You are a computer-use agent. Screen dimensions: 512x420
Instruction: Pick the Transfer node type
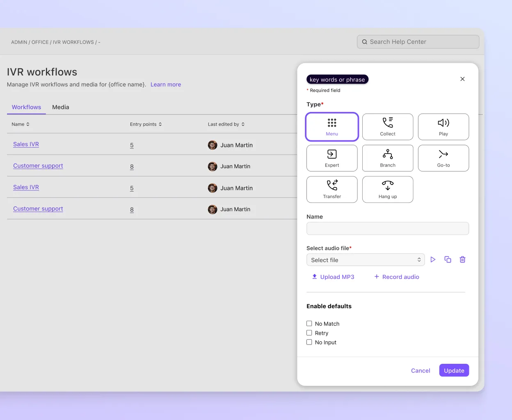click(x=332, y=189)
